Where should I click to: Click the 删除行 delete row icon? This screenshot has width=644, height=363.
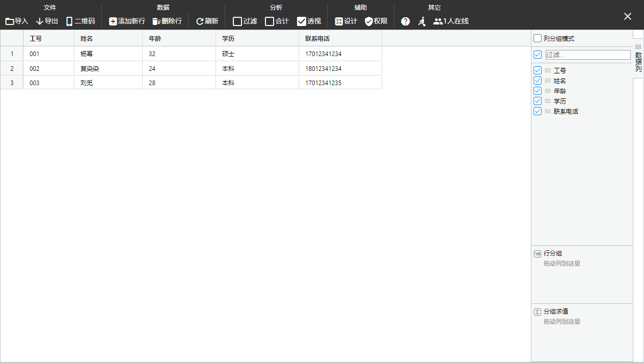pyautogui.click(x=156, y=21)
